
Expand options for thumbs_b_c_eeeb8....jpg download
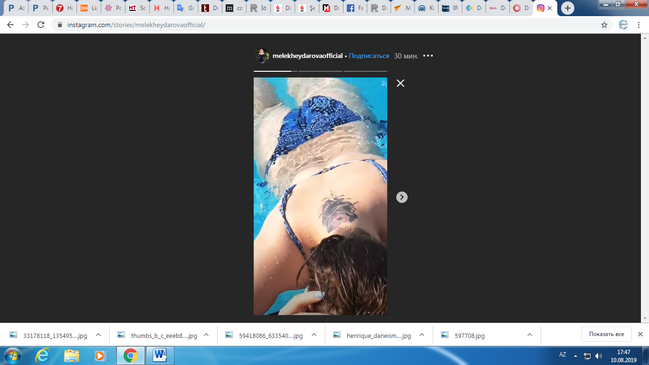click(207, 335)
